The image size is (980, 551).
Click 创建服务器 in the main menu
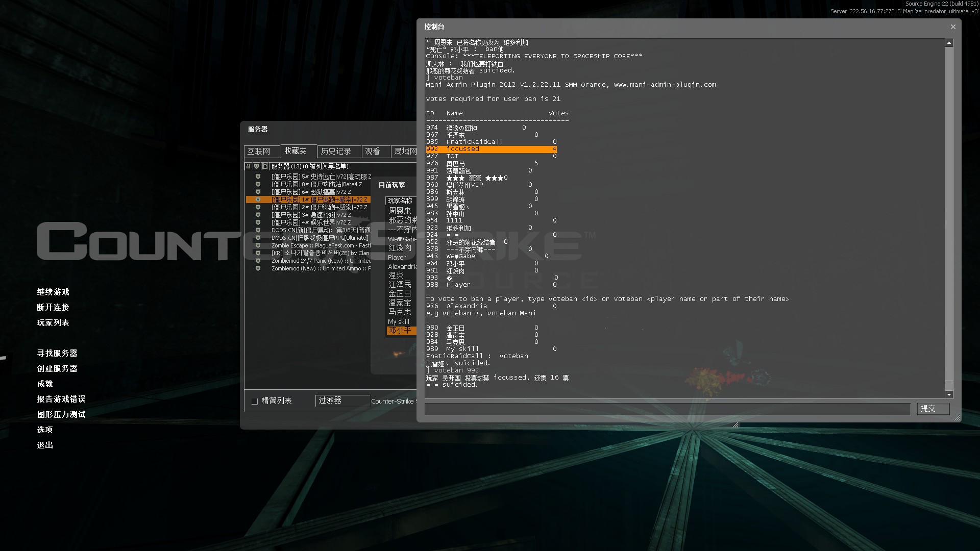57,369
